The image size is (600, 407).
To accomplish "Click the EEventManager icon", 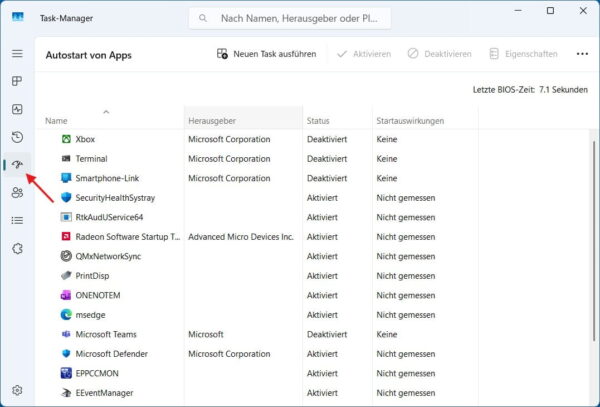I will point(66,392).
